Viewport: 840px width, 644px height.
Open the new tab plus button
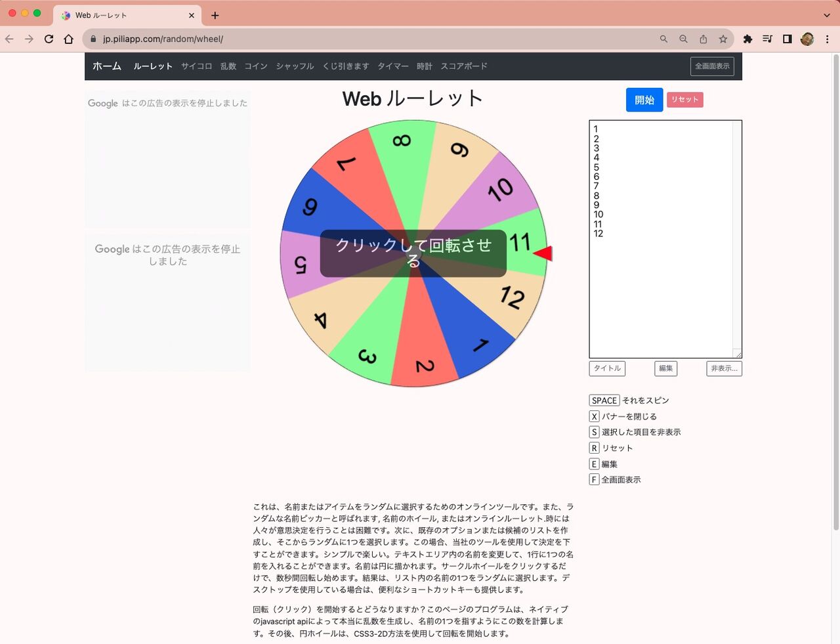point(215,15)
